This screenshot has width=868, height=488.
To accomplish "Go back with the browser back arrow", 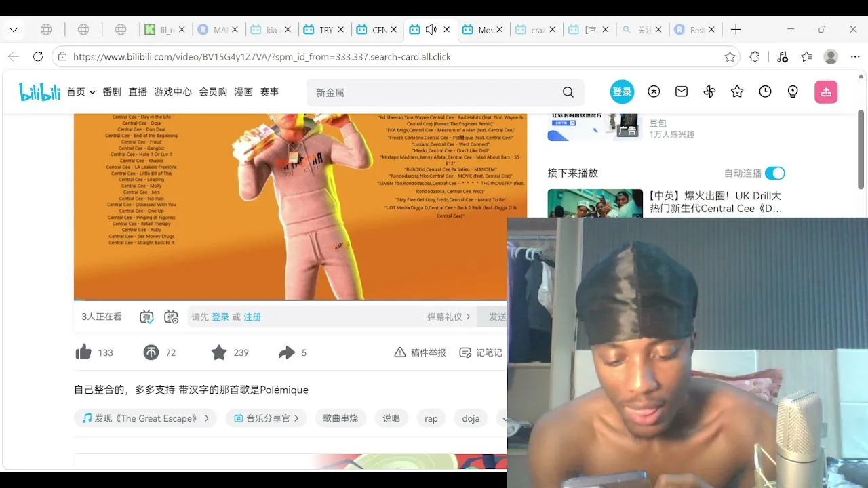I will (x=14, y=57).
